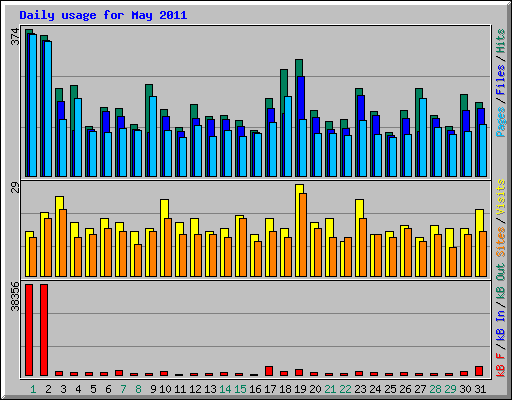Click the yellow visits bar for day 10

[x=162, y=238]
